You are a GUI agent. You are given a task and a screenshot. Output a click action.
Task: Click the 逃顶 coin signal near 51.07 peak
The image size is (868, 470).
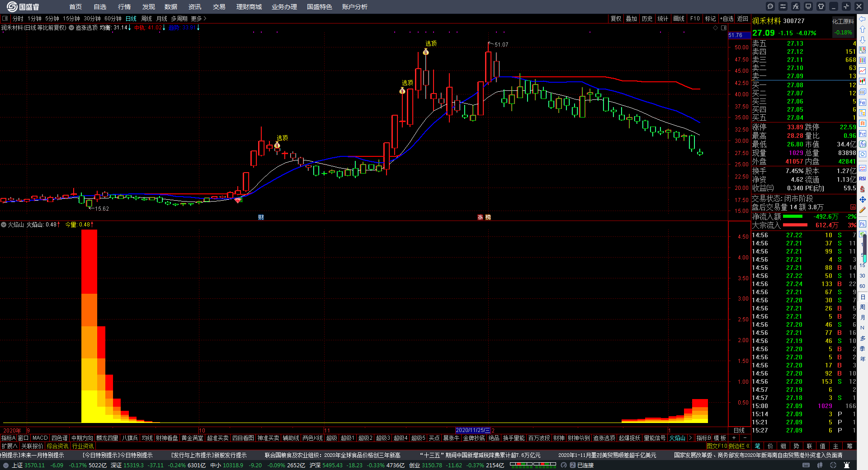pyautogui.click(x=426, y=52)
